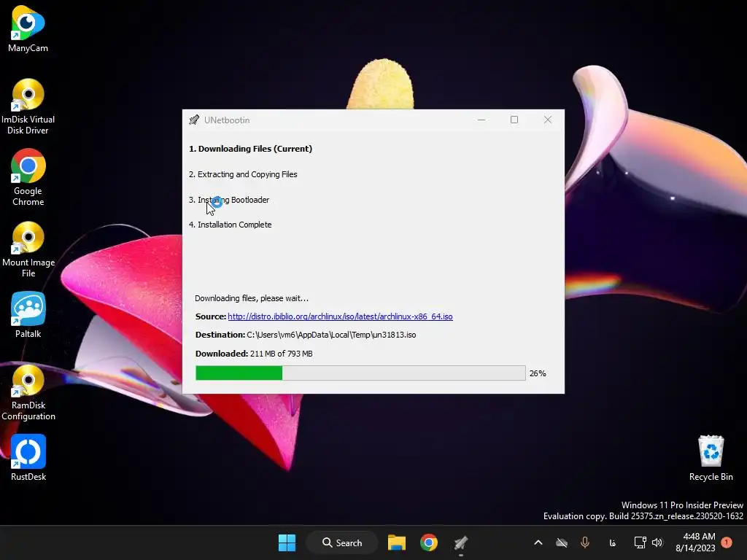
Task: Click the destination path un31813.iso
Action: tap(332, 335)
